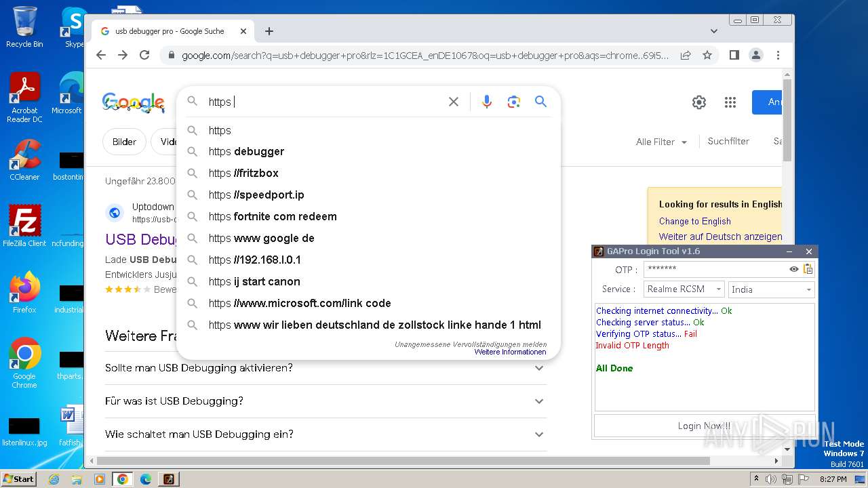
Task: Open Google Chrome desktop shortcut
Action: [24, 363]
